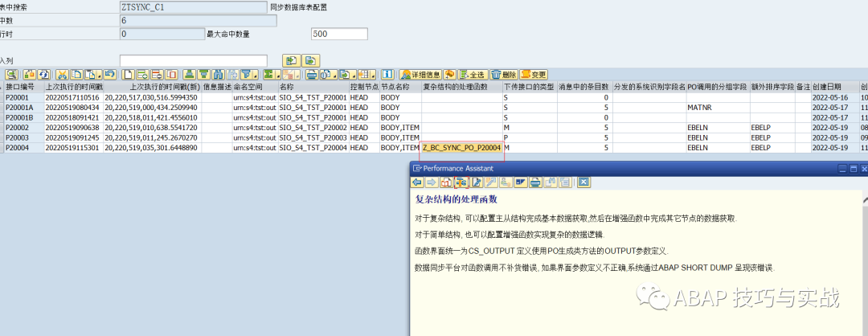Open Application Help in Performance Assistant toolbar

(x=447, y=182)
